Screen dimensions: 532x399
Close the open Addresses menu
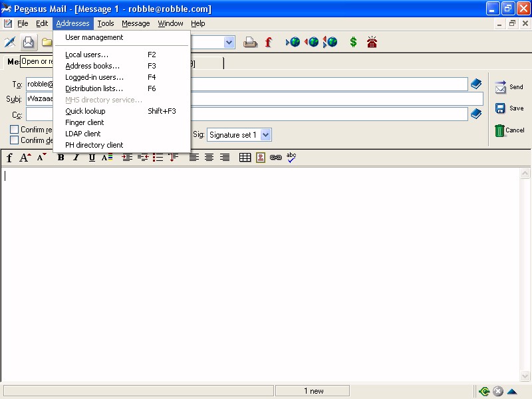(73, 23)
